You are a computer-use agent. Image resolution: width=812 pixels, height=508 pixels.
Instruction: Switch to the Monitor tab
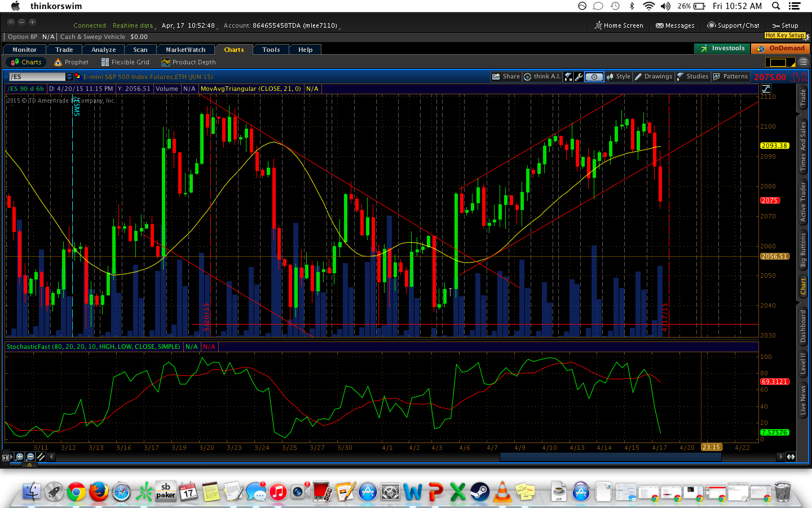24,50
